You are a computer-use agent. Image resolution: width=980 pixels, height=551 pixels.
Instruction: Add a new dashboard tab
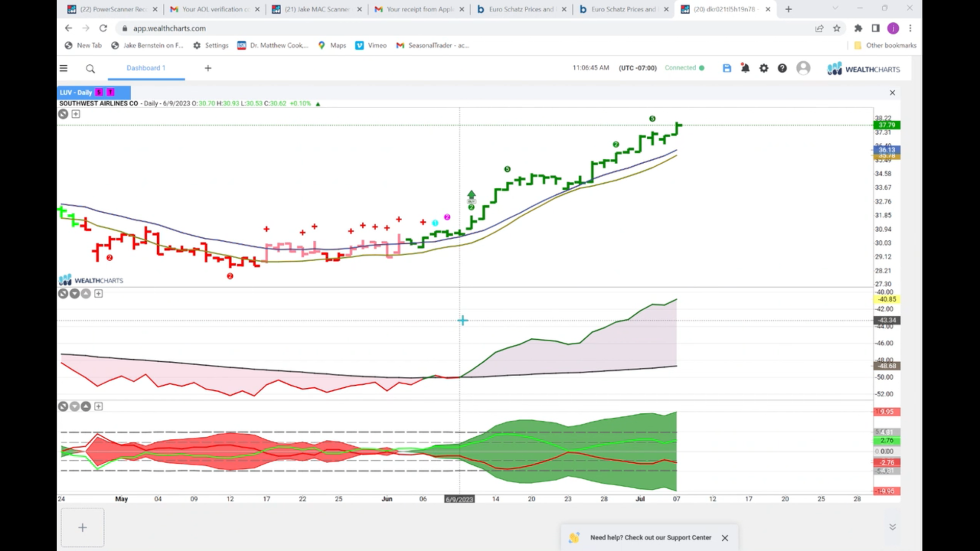click(208, 68)
